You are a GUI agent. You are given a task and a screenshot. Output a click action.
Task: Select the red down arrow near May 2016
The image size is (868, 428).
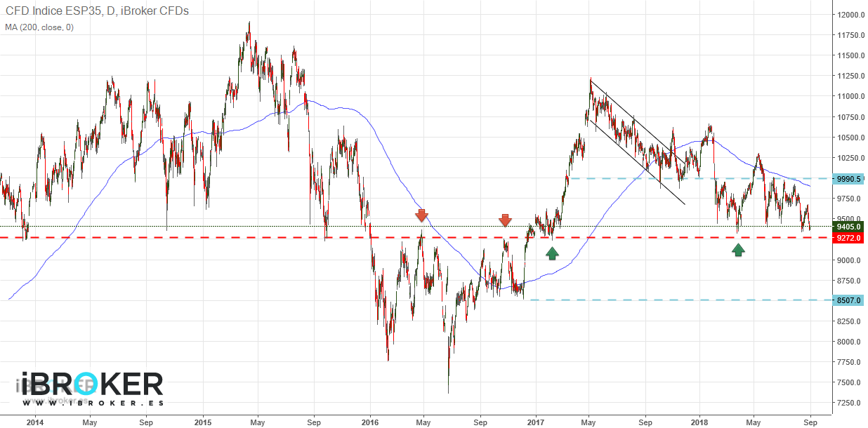pos(421,217)
